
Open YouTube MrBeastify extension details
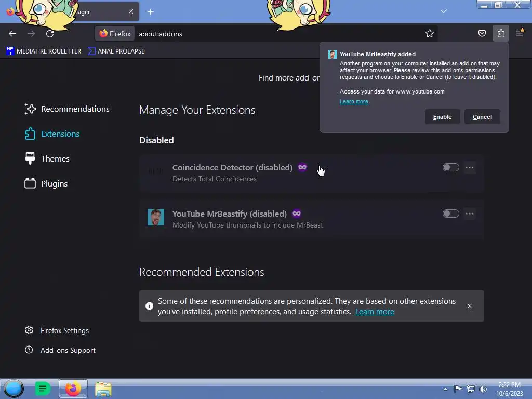click(x=229, y=214)
